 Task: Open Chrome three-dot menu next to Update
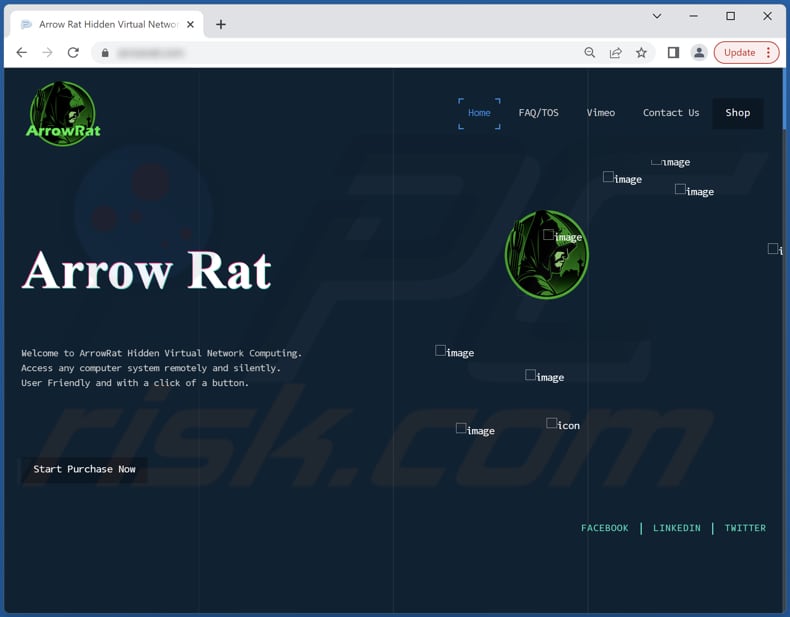pos(768,53)
